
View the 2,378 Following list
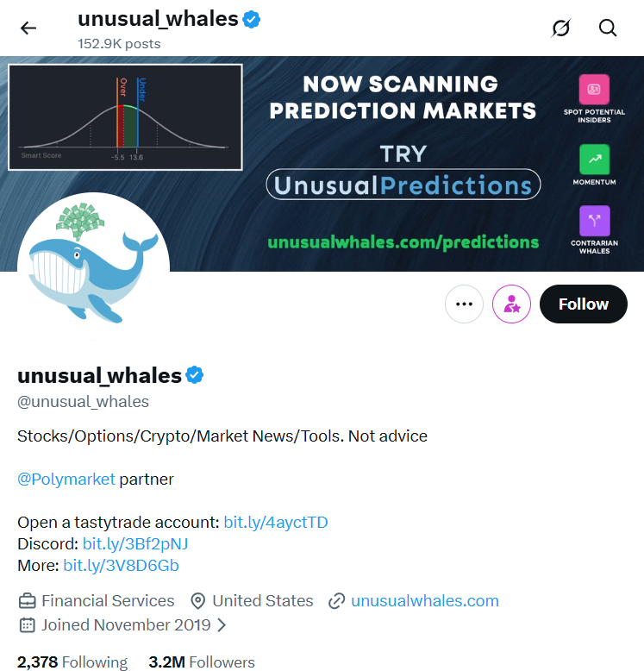(72, 662)
